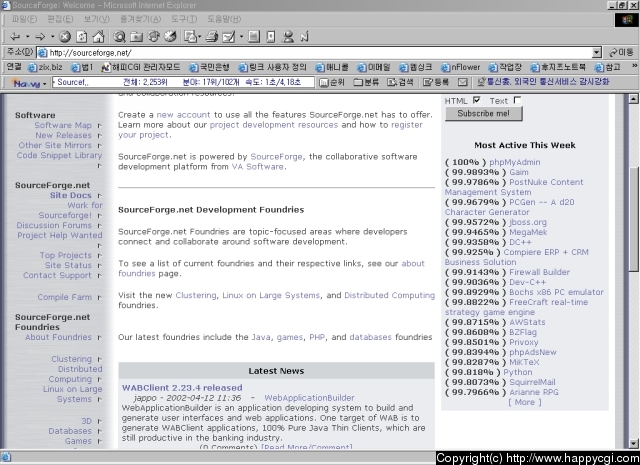This screenshot has width=640, height=465.
Task: Open the 이메일 links bar shortcut
Action: point(374,67)
